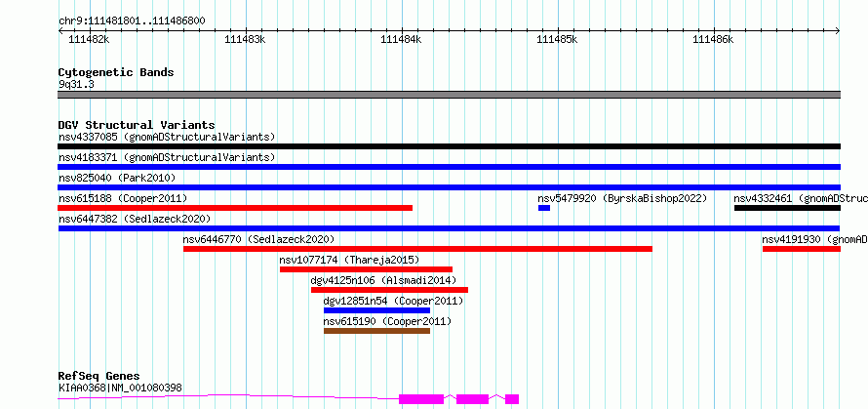This screenshot has height=409, width=868.
Task: Click the RefSeq Genes track title
Action: point(99,377)
